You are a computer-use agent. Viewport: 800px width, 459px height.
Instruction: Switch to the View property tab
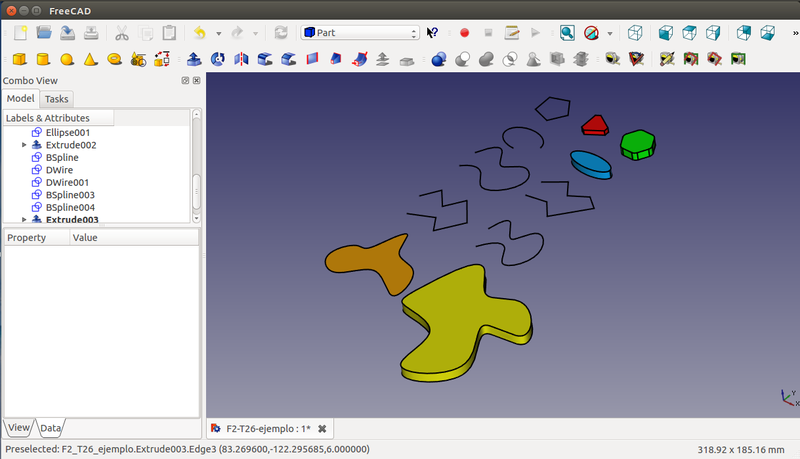coord(19,428)
